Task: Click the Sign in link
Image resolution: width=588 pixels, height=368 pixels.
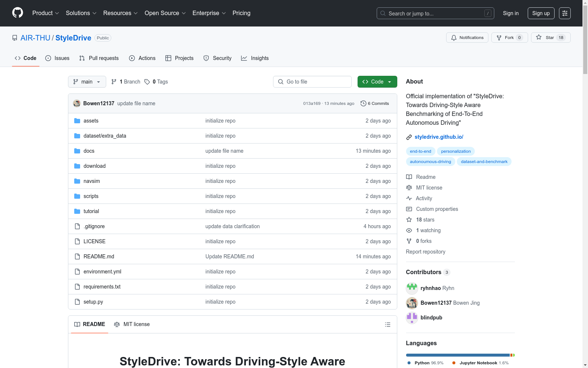Action: click(x=511, y=13)
